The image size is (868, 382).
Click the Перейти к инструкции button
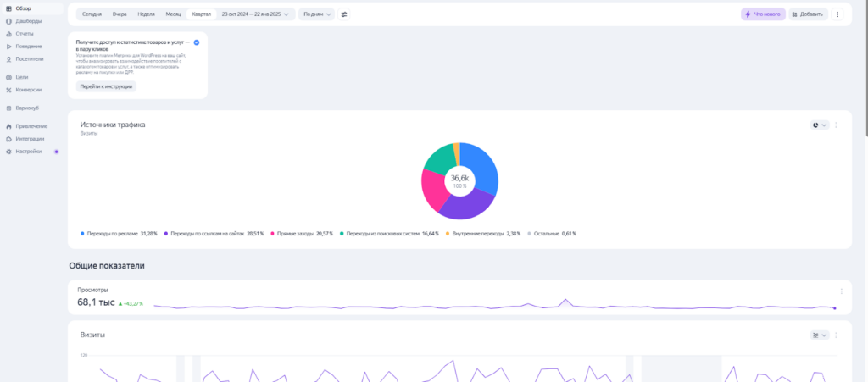click(106, 86)
